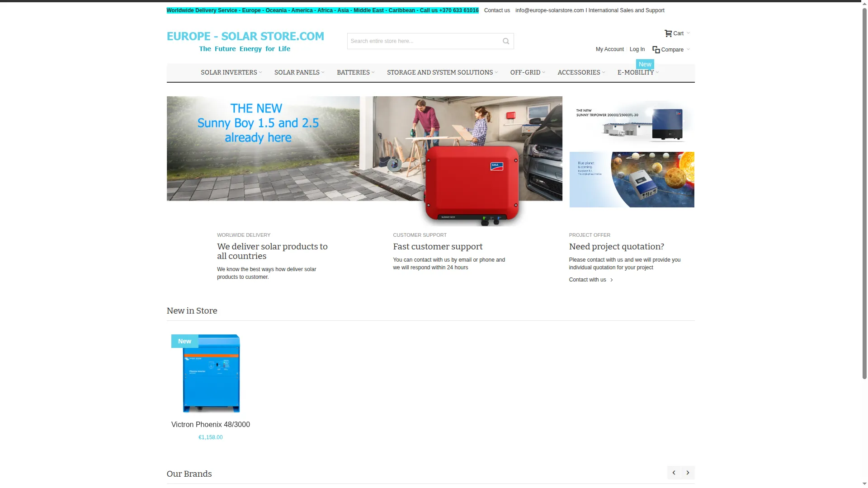
Task: Expand Off-Grid menu chevron
Action: coord(543,72)
